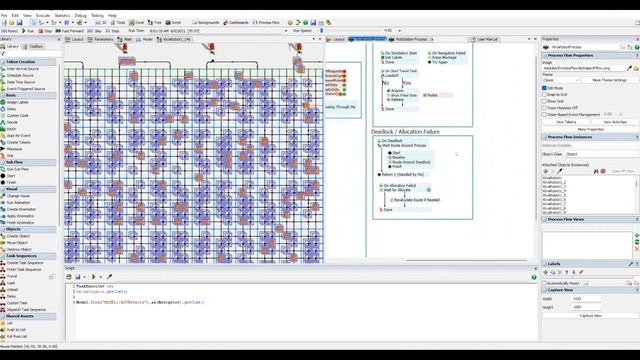Open the Execute menu
The width and height of the screenshot is (640, 360).
click(43, 16)
